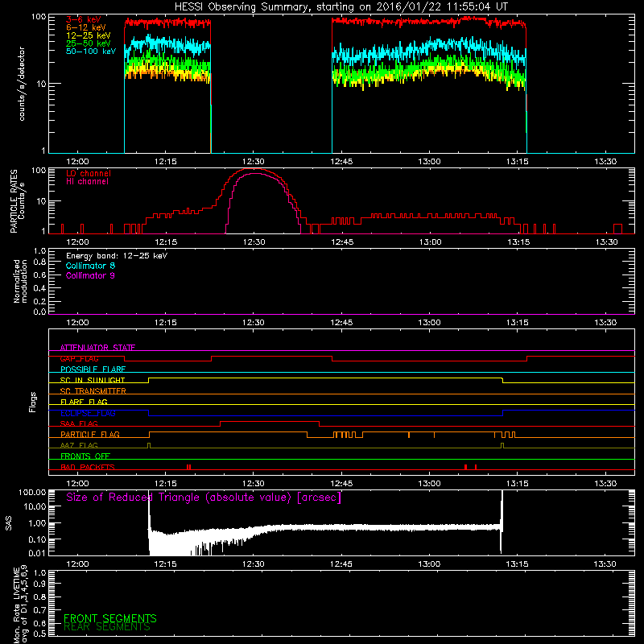The width and height of the screenshot is (644, 644).
Task: Click the particle rate peak near 12:30
Action: pyautogui.click(x=254, y=169)
